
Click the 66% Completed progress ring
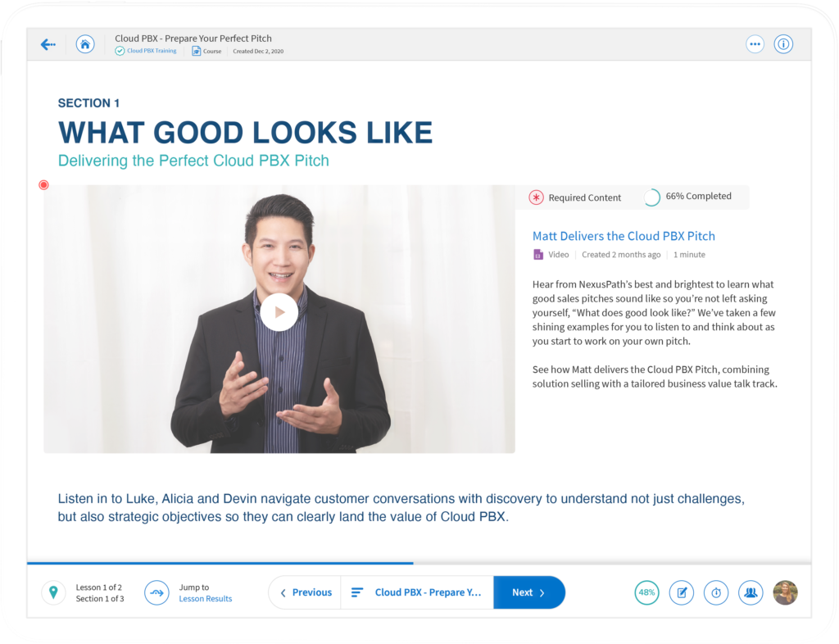click(x=651, y=197)
